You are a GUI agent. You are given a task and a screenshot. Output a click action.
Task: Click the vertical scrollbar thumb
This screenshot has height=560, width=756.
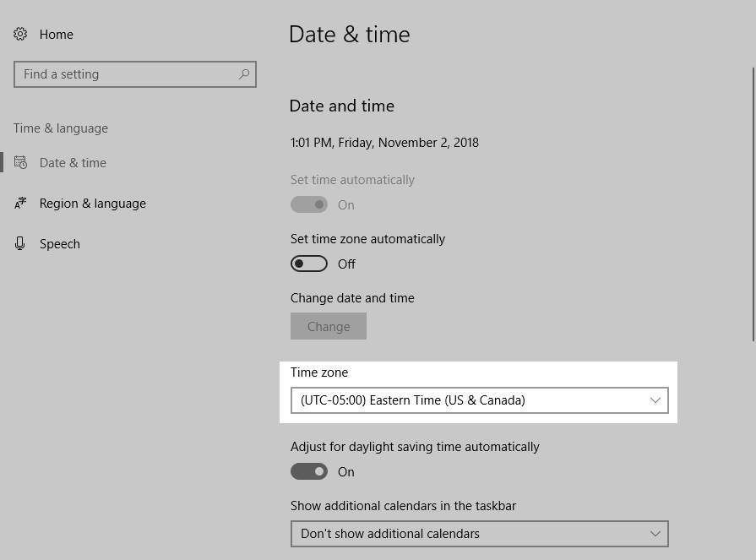753,203
